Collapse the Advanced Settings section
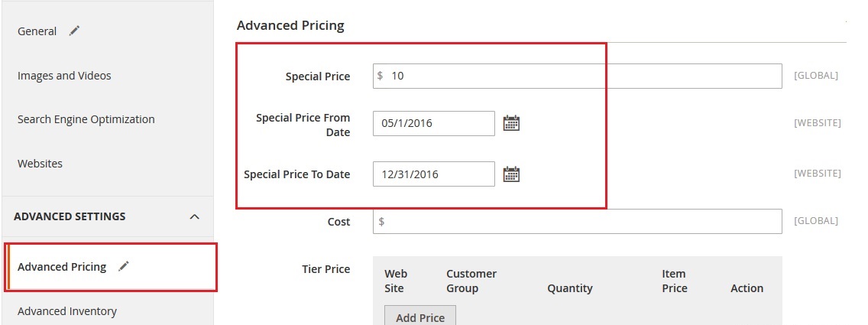The height and width of the screenshot is (325, 868). [194, 217]
